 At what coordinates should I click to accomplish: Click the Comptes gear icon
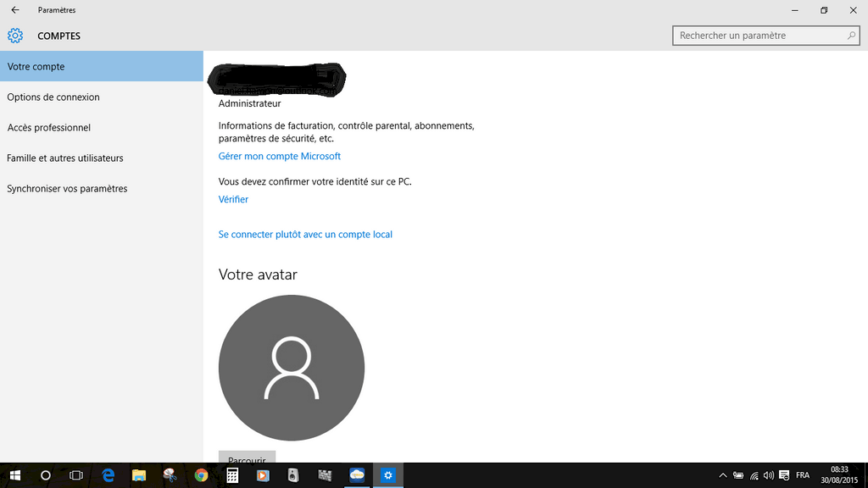(x=15, y=36)
